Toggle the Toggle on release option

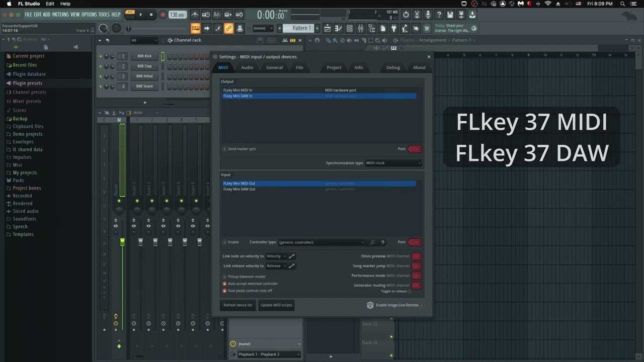(x=410, y=291)
